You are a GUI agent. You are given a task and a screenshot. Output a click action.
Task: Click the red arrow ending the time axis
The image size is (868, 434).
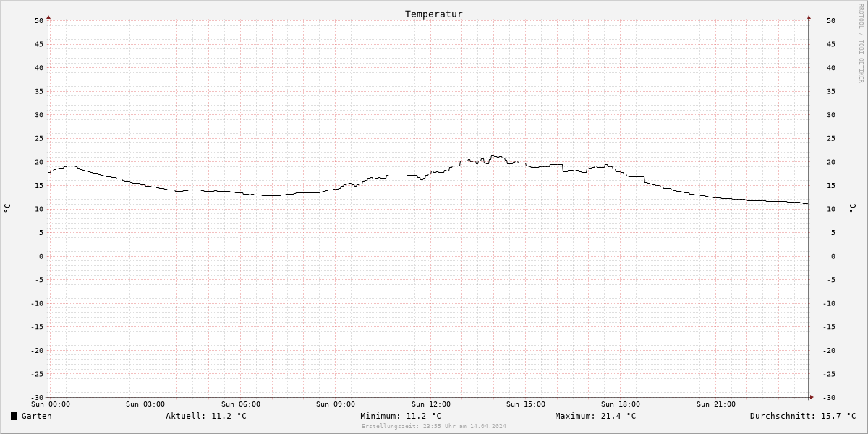tap(812, 396)
